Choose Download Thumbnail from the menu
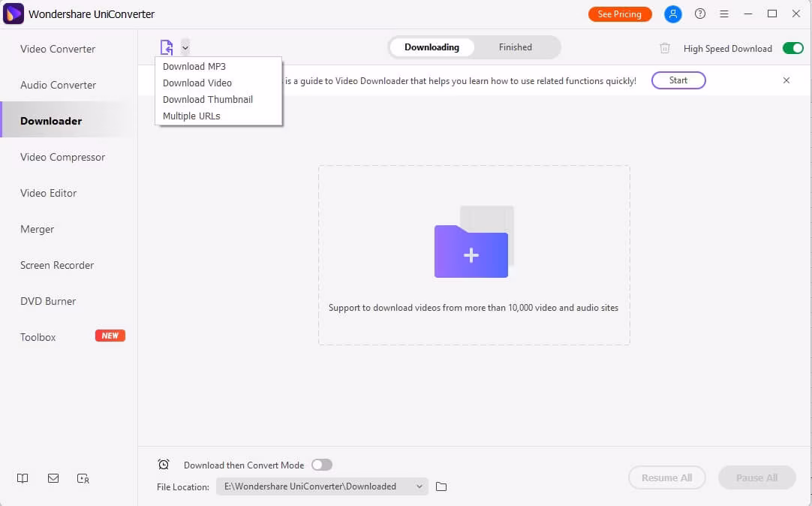Screen dimensions: 812x506 [208, 99]
